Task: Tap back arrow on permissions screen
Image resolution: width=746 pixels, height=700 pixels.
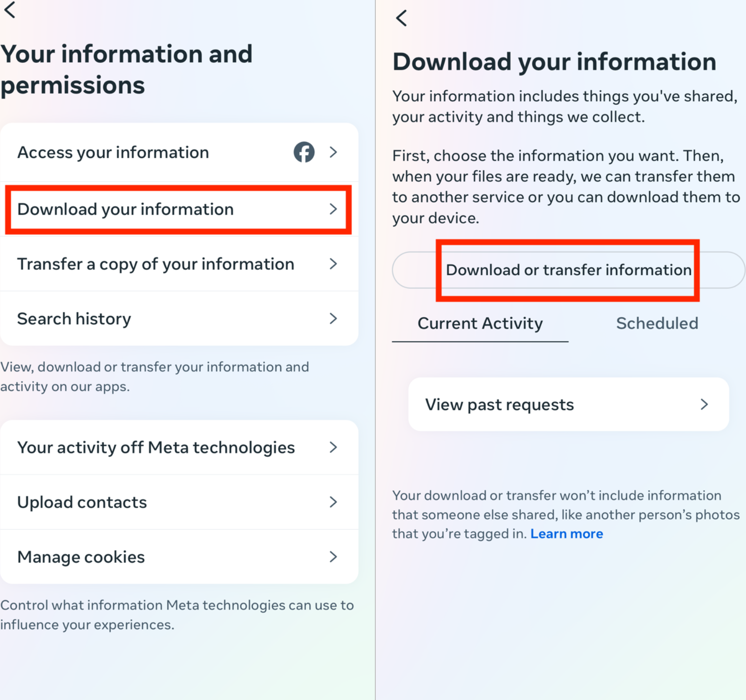Action: pos(10,10)
